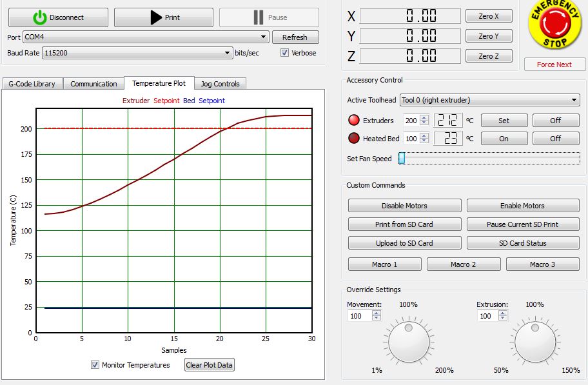Screen dimensions: 588x385
Task: Start printing with the Print play icon
Action: [x=155, y=17]
